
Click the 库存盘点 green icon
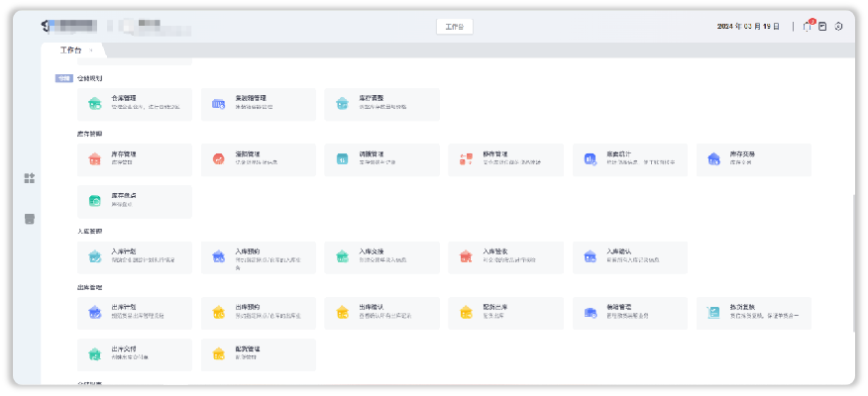pyautogui.click(x=94, y=201)
